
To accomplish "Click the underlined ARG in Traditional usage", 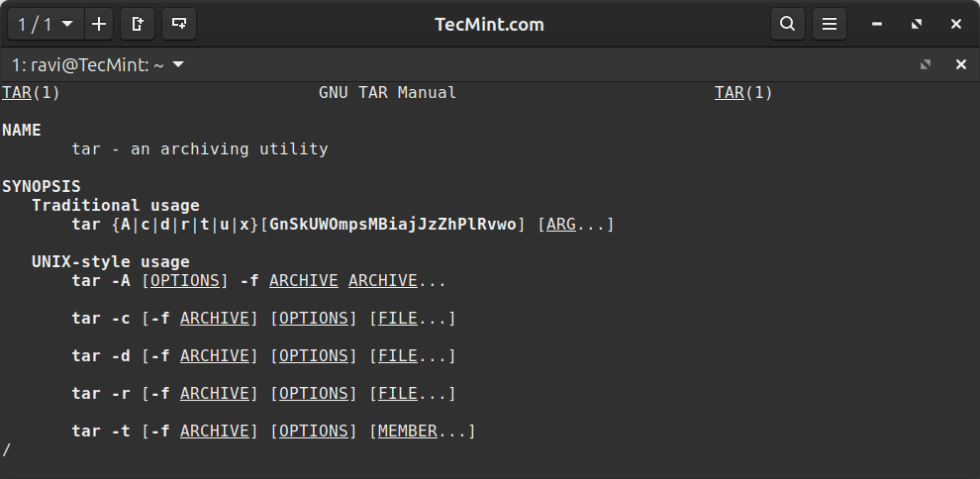I will [x=561, y=225].
